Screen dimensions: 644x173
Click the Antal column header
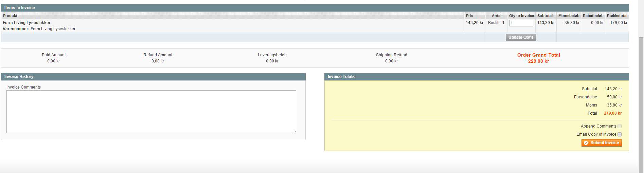point(496,16)
